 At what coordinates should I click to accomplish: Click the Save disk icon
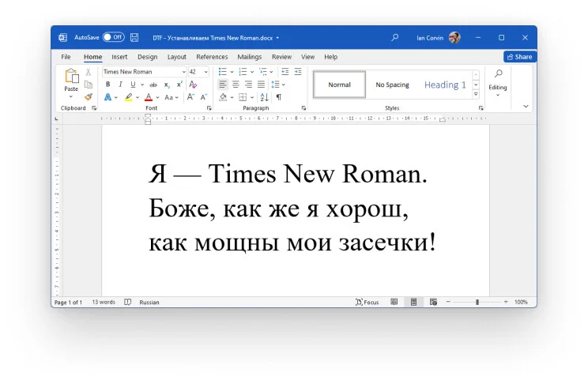(x=134, y=37)
